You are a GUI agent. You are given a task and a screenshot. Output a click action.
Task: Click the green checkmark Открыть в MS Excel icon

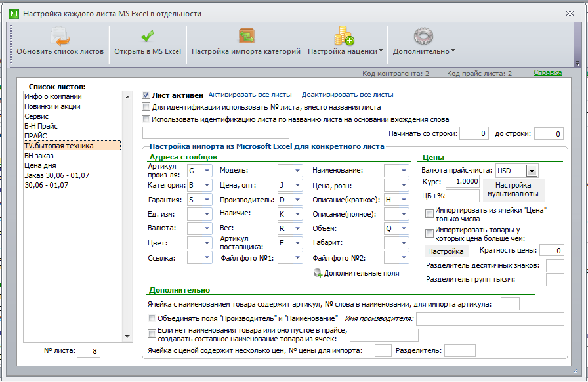tap(148, 36)
